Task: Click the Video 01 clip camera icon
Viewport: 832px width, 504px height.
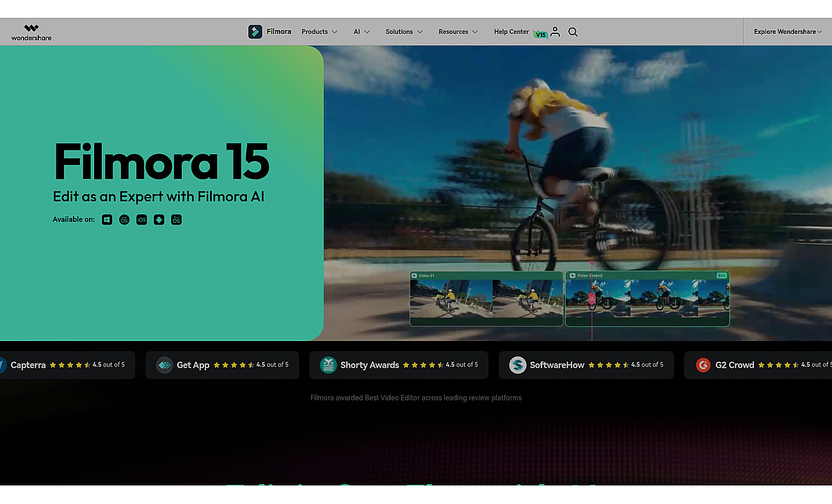Action: click(x=415, y=276)
